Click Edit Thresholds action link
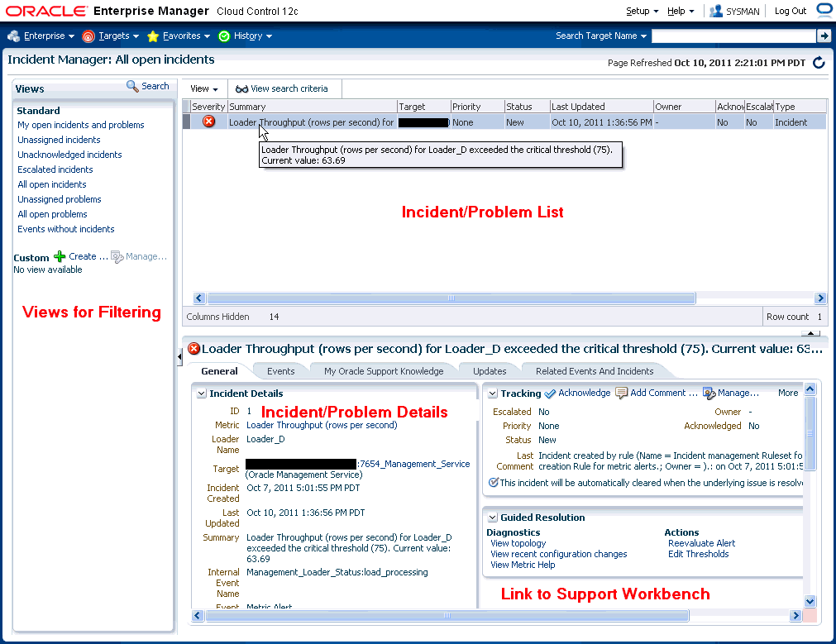Image resolution: width=836 pixels, height=644 pixels. tap(698, 554)
